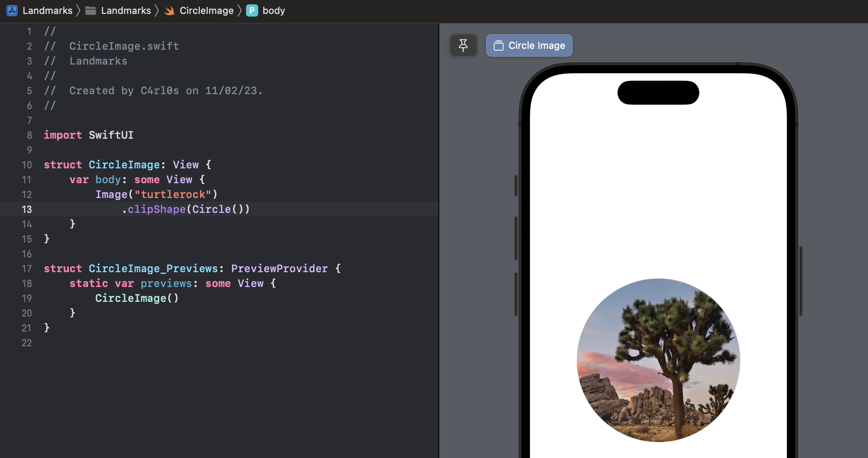This screenshot has width=868, height=458.
Task: Click the "SwiftUI" text on line 8
Action: coord(111,135)
